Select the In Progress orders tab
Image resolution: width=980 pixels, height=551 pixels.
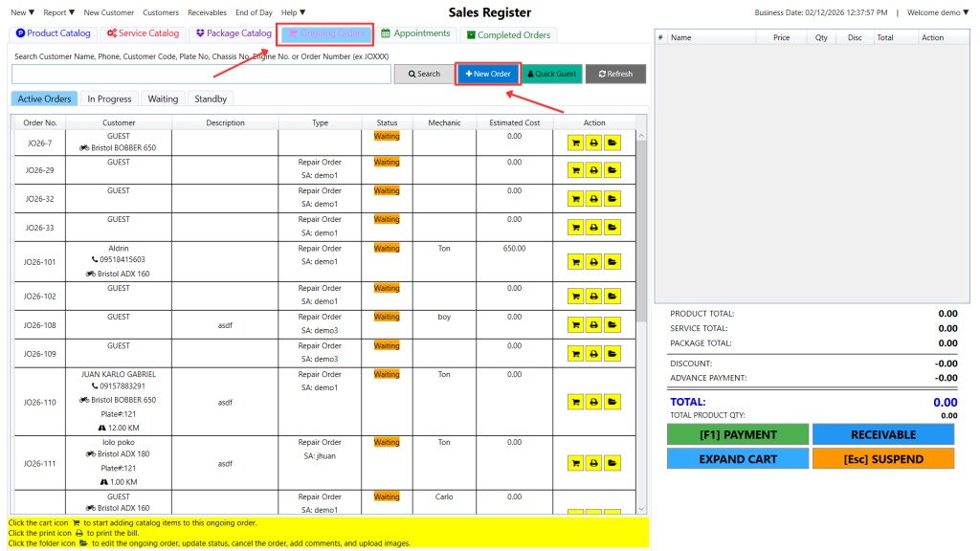(x=109, y=99)
